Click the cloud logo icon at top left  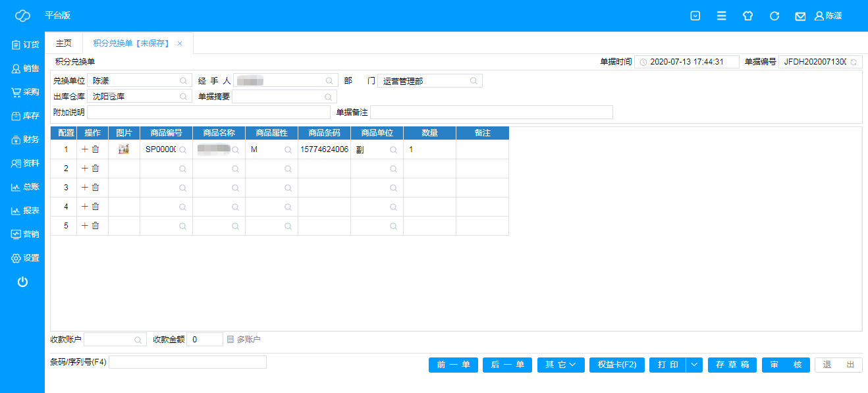(23, 16)
